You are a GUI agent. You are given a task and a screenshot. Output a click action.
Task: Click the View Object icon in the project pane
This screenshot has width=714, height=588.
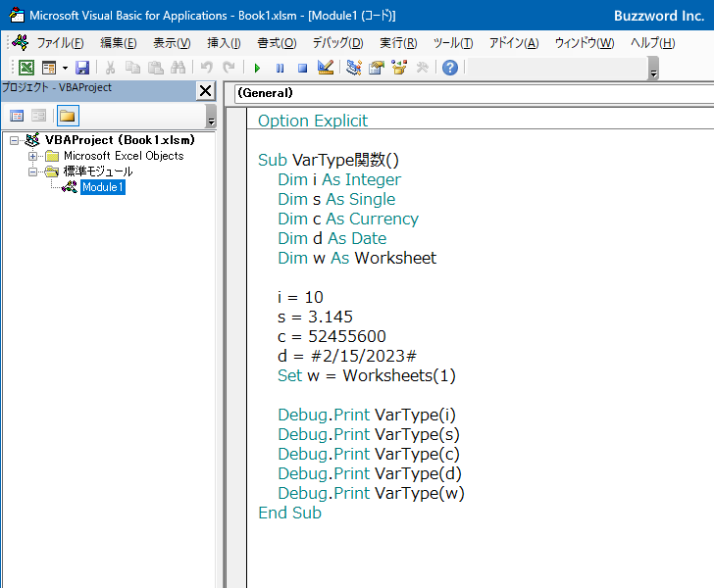point(38,116)
